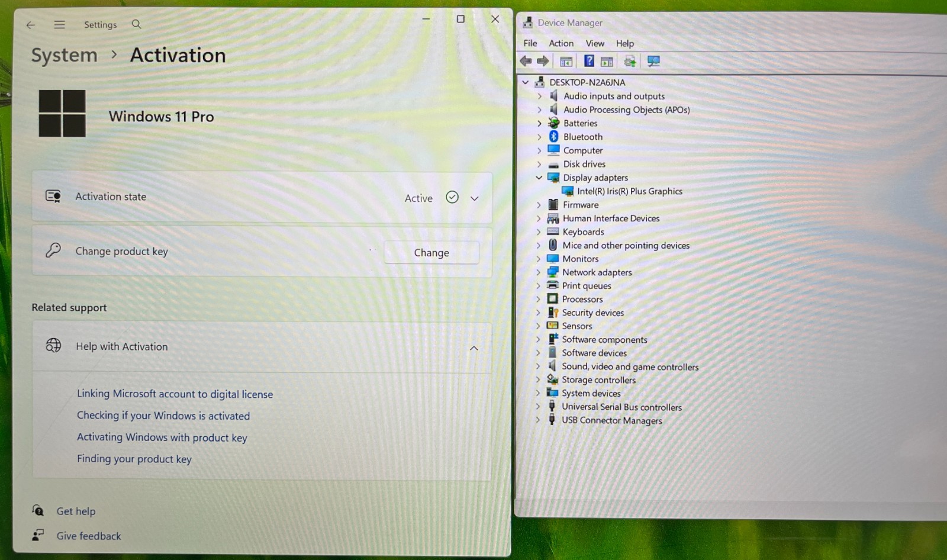Open the Action menu in Device Manager
This screenshot has height=560, width=947.
[x=561, y=43]
